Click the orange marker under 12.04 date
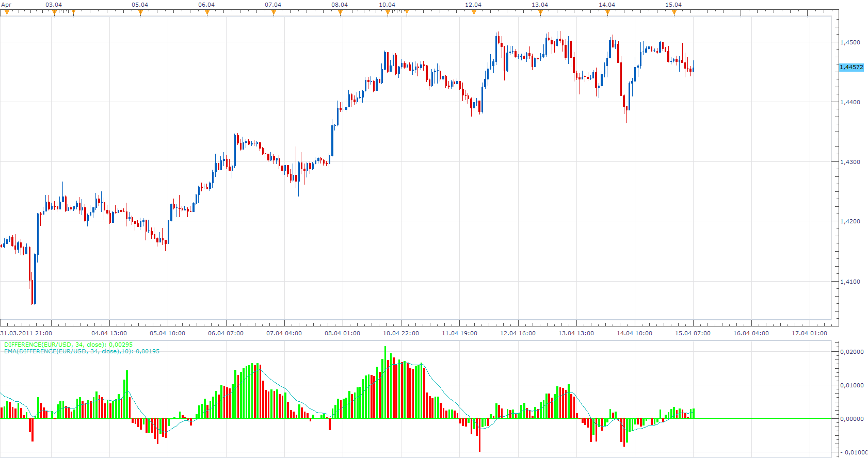868x458 pixels. (x=474, y=13)
